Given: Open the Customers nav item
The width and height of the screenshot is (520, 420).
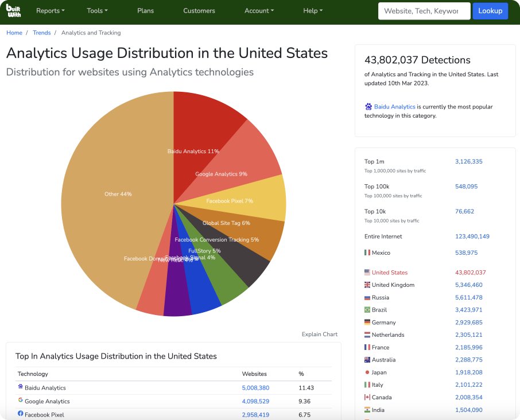Looking at the screenshot, I should coord(199,10).
